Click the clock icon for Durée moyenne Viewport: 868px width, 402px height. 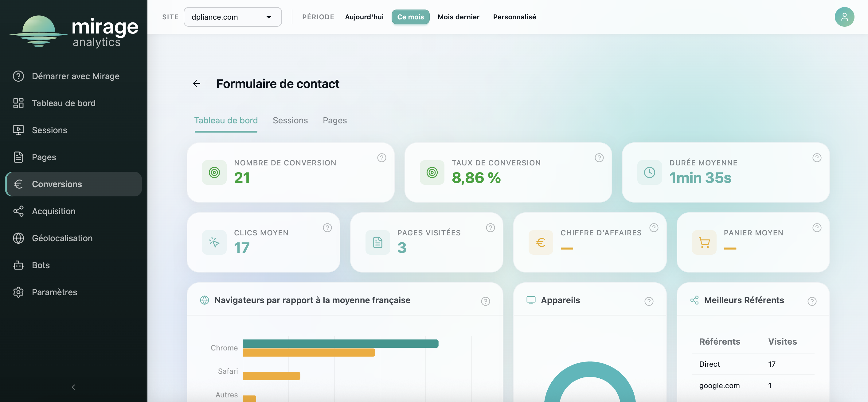[x=649, y=172]
